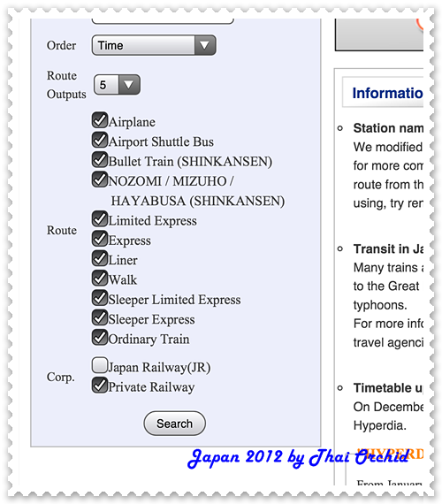This screenshot has height=504, width=442.
Task: Open the Transit in Japan notice
Action: click(388, 248)
